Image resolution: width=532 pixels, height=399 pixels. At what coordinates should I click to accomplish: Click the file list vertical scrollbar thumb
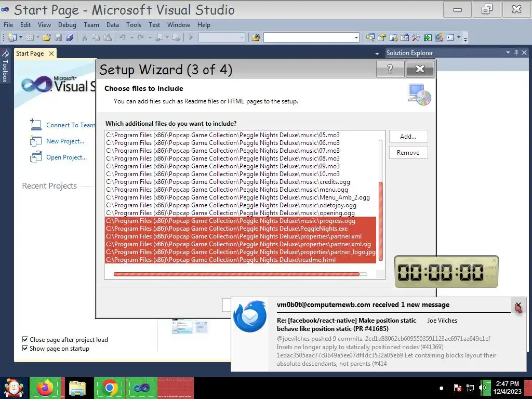pos(381,221)
